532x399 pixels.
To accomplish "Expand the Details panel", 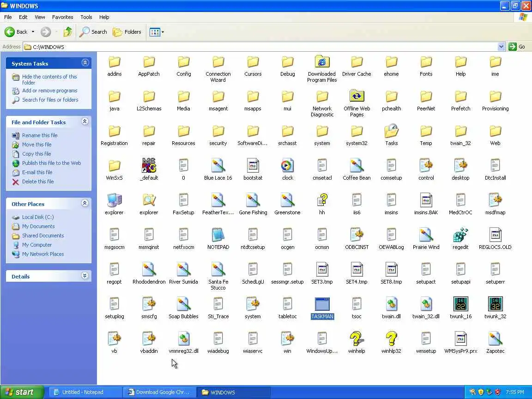I will (85, 276).
